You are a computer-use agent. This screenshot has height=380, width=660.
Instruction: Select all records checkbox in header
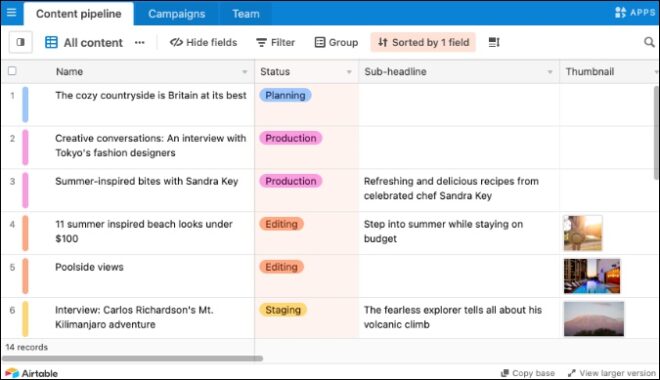click(12, 71)
